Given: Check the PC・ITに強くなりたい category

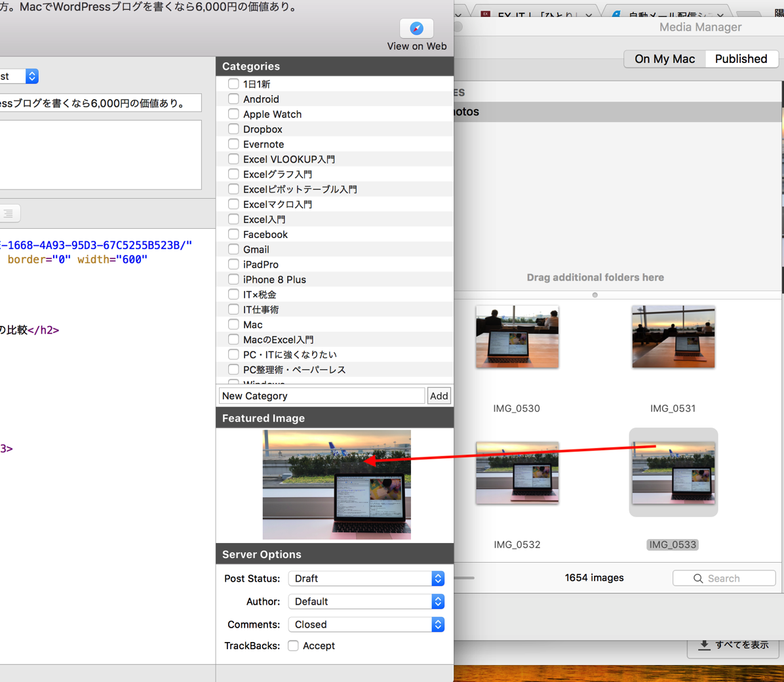Looking at the screenshot, I should pyautogui.click(x=233, y=354).
